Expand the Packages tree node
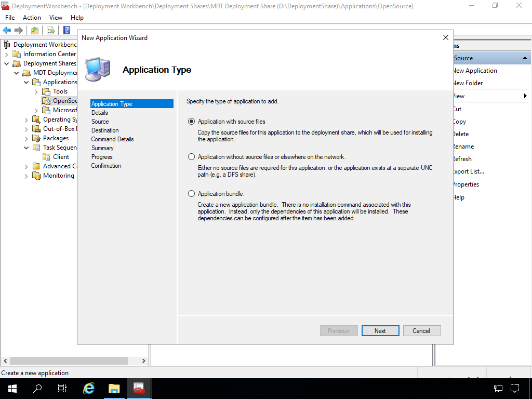This screenshot has height=399, width=532. point(26,138)
